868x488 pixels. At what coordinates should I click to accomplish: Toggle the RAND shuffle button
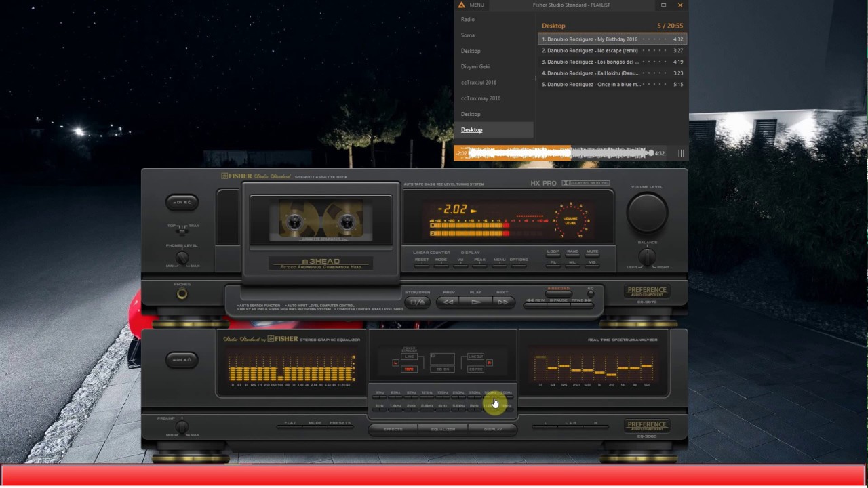(x=572, y=256)
